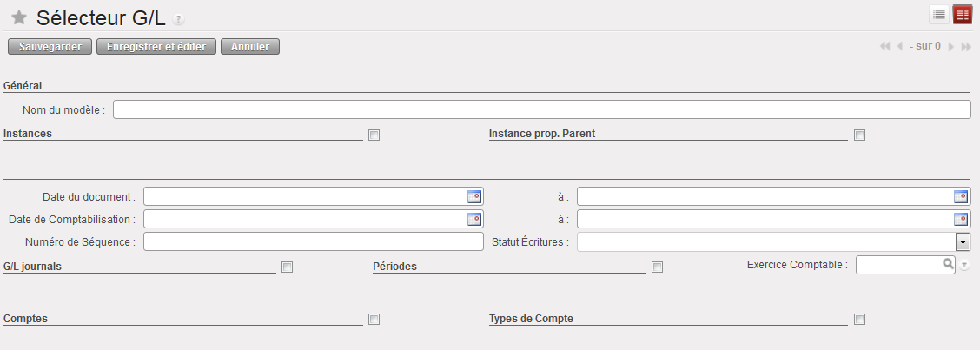Go to the last record arrow
This screenshot has width=980, height=350.
point(965,46)
